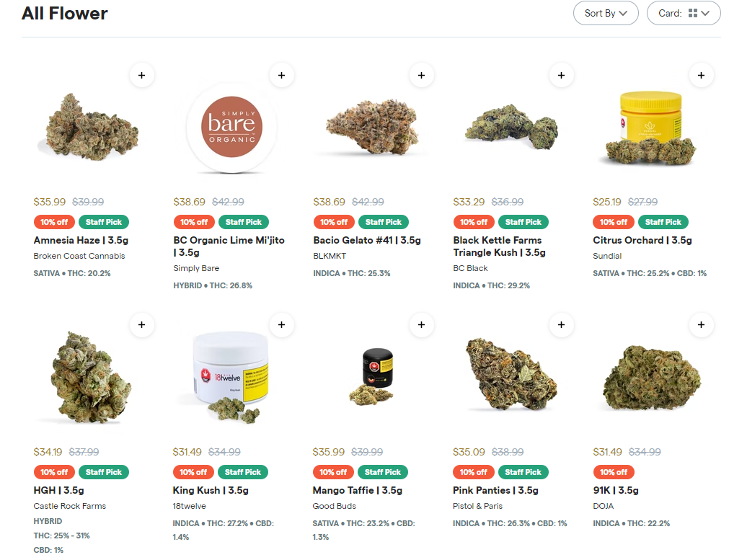The height and width of the screenshot is (560, 729).
Task: Select the Staff Pick badge on Mango Taffie
Action: pos(383,472)
